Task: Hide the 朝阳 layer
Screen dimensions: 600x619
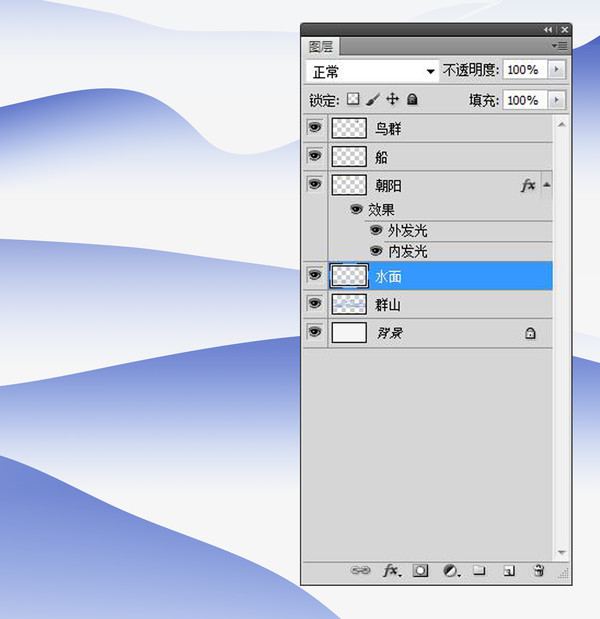Action: pyautogui.click(x=315, y=184)
